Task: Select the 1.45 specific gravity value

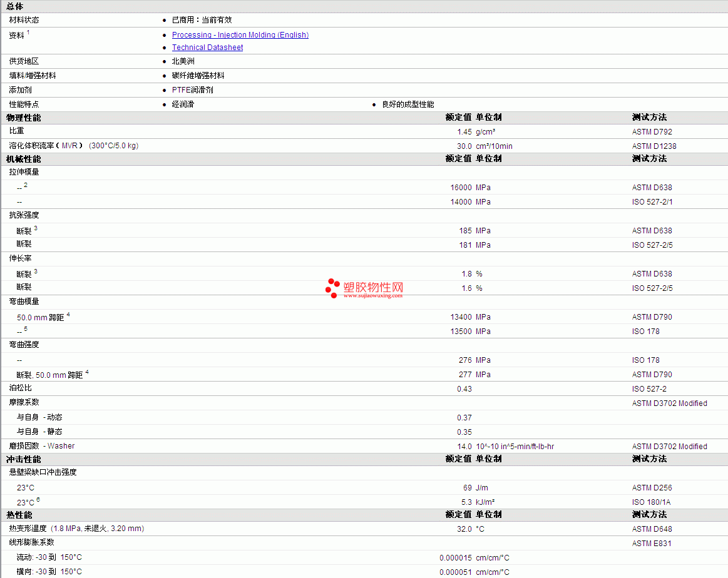Action: point(464,132)
